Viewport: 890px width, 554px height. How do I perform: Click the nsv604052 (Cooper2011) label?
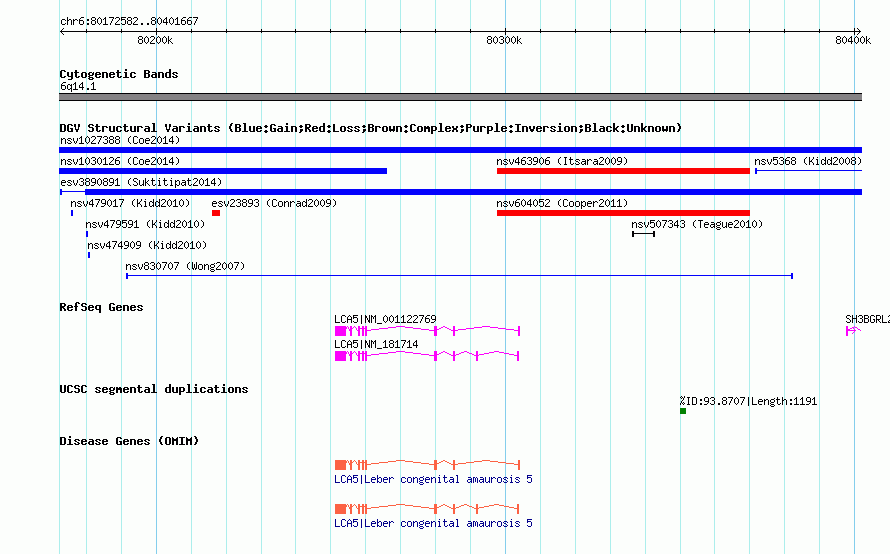pos(562,203)
